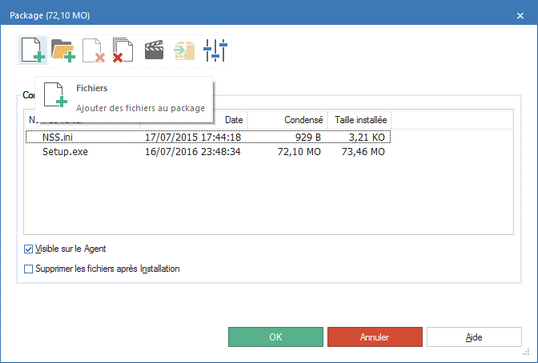Click the 3,21 KO installed size cell
The image size is (538, 363).
point(367,137)
